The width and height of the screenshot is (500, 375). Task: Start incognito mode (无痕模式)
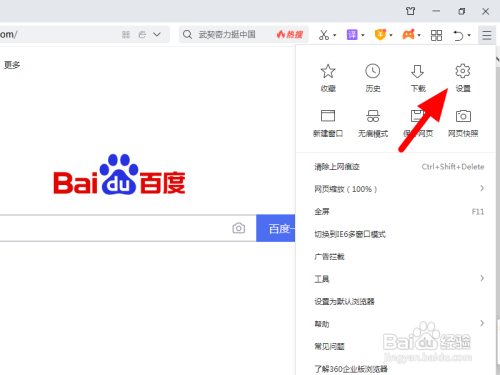pos(373,123)
